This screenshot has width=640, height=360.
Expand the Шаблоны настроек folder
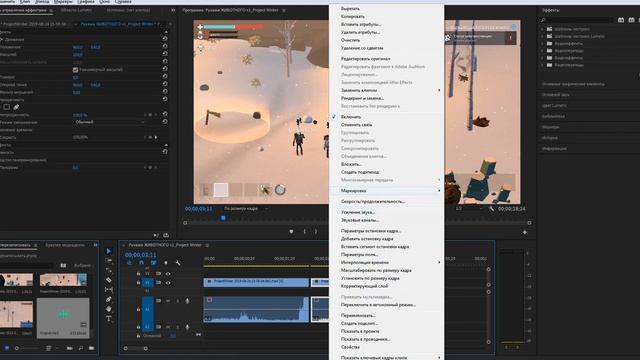pyautogui.click(x=542, y=29)
